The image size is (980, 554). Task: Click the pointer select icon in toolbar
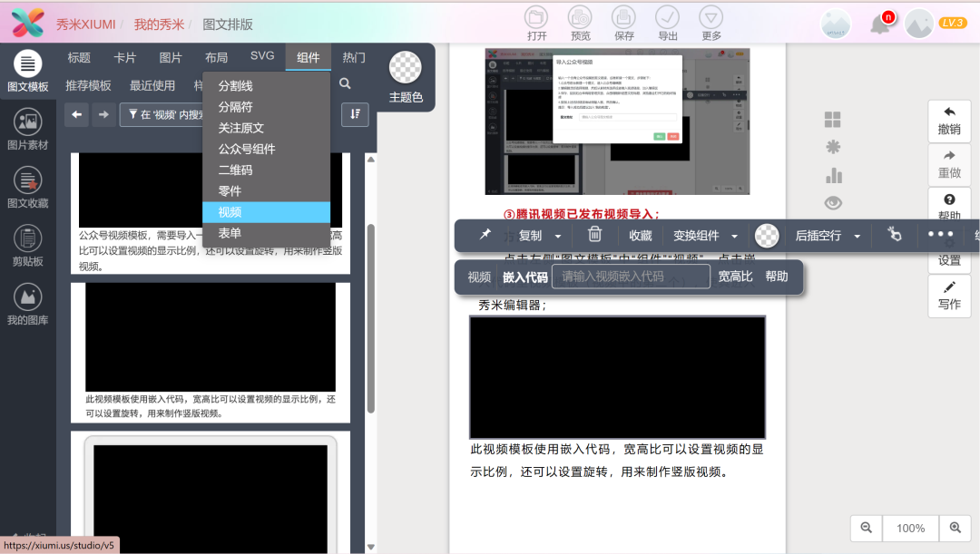895,234
